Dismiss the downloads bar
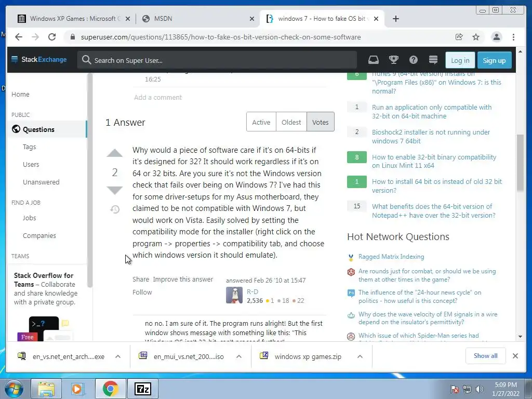The width and height of the screenshot is (532, 399). pos(515,356)
